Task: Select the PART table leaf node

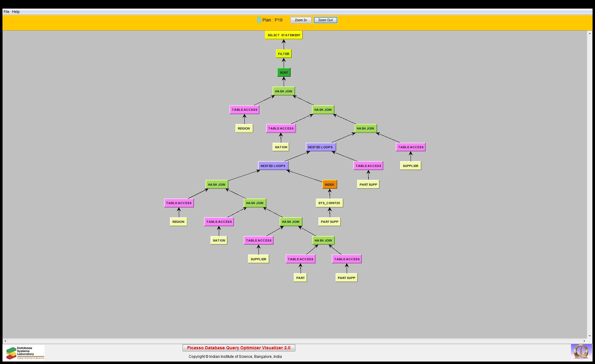Action: [300, 278]
